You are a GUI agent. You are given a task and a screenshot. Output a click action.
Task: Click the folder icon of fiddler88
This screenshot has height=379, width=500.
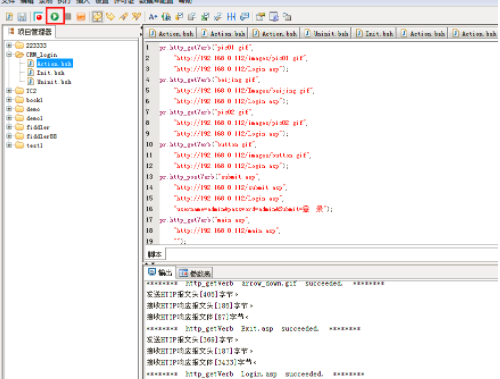pos(20,136)
